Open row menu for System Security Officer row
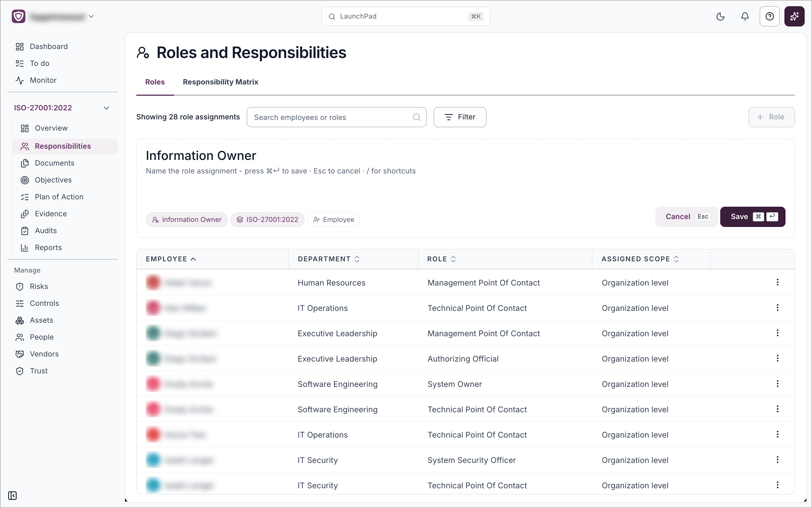 point(777,460)
